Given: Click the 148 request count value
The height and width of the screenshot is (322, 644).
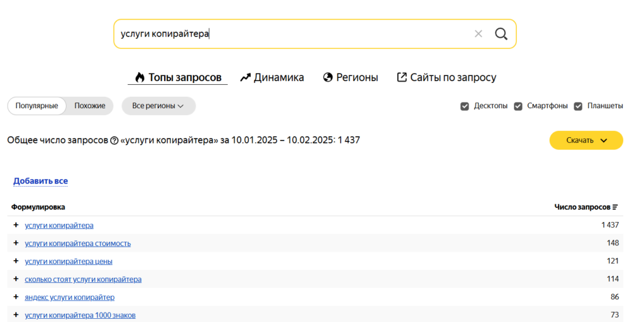Looking at the screenshot, I should (x=613, y=243).
